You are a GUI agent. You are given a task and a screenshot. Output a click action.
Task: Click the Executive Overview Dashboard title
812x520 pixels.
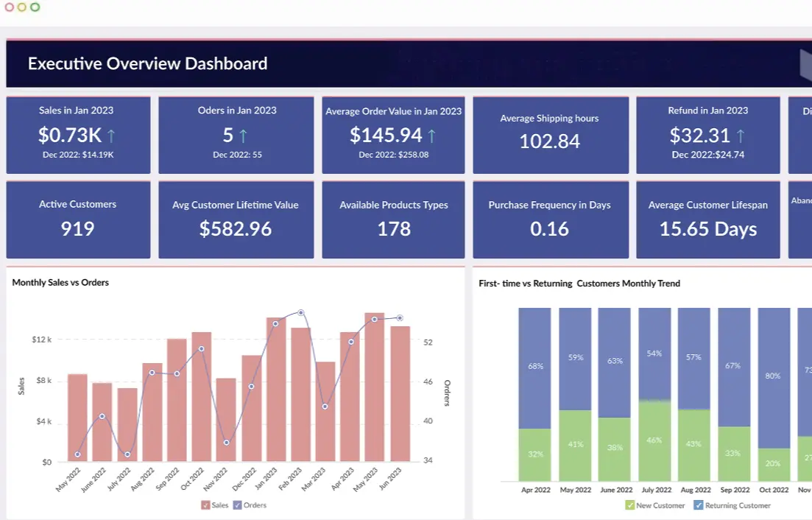(146, 63)
